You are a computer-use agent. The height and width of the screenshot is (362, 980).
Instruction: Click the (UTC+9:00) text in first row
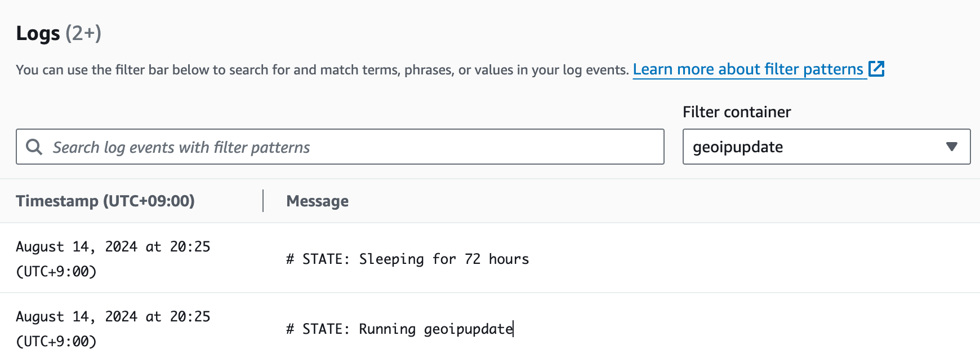[56, 271]
